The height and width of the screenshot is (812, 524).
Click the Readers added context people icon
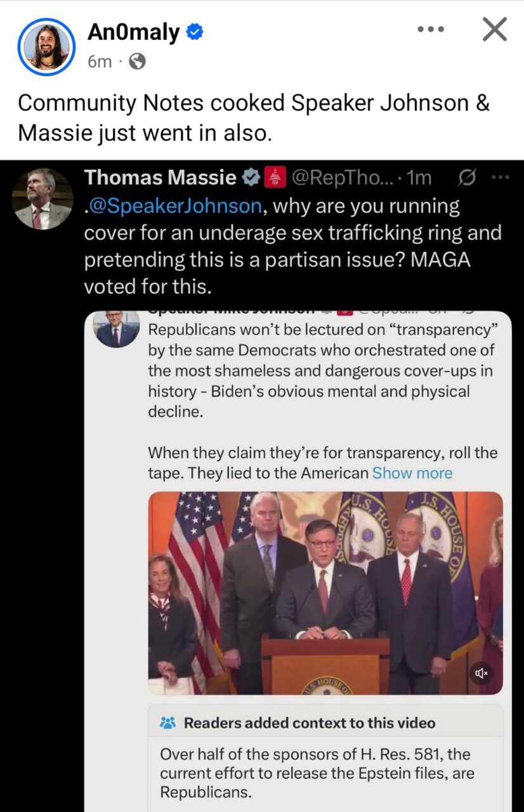pyautogui.click(x=168, y=723)
